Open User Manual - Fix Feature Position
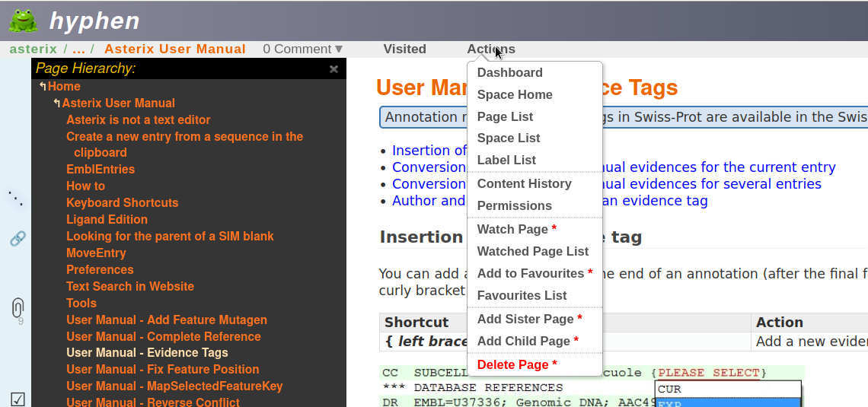Viewport: 868px width, 407px height. pos(163,370)
